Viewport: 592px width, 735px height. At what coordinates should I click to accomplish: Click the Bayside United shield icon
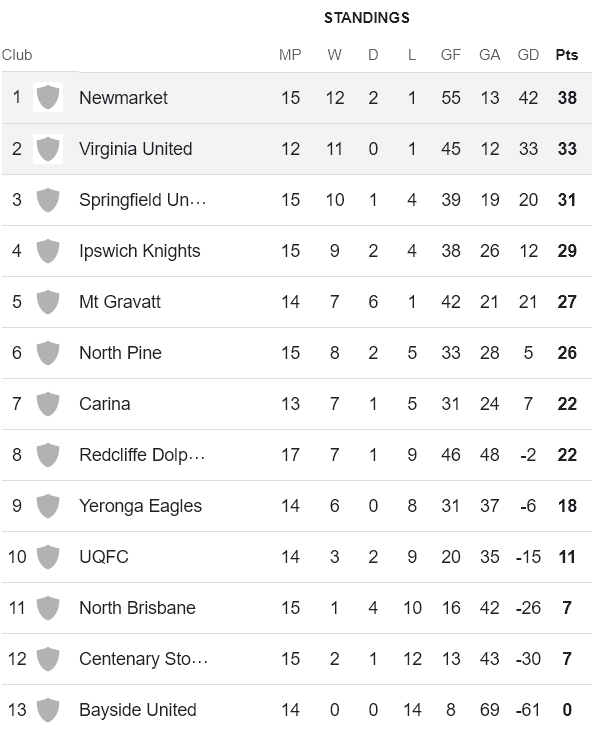click(x=48, y=710)
